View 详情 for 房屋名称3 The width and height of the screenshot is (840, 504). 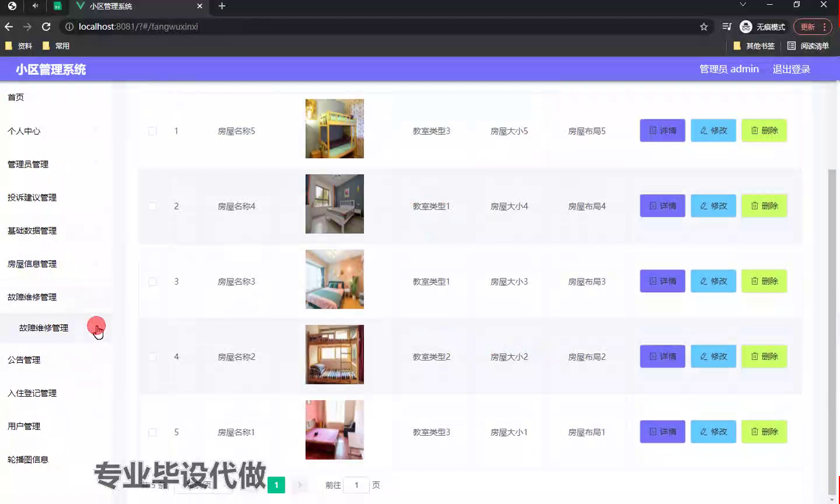(x=662, y=281)
